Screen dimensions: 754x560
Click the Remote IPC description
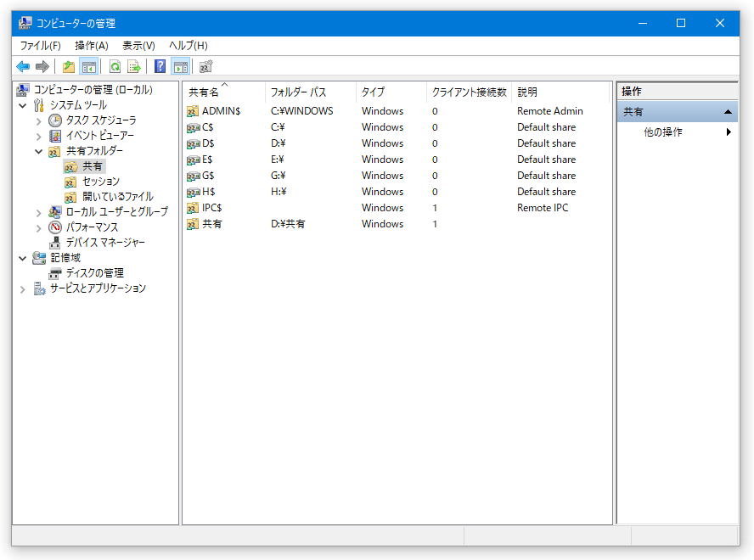pyautogui.click(x=543, y=208)
